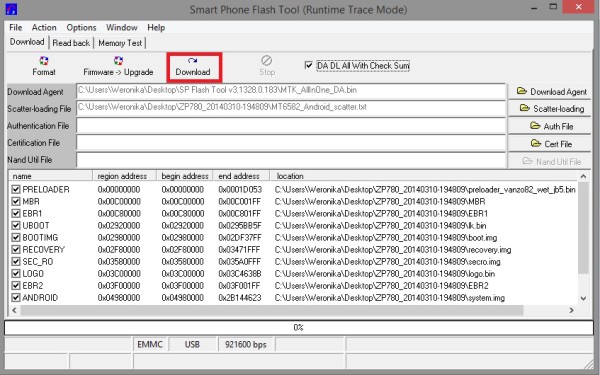Image resolution: width=600 pixels, height=375 pixels.
Task: Click the region address column header
Action: 124,176
